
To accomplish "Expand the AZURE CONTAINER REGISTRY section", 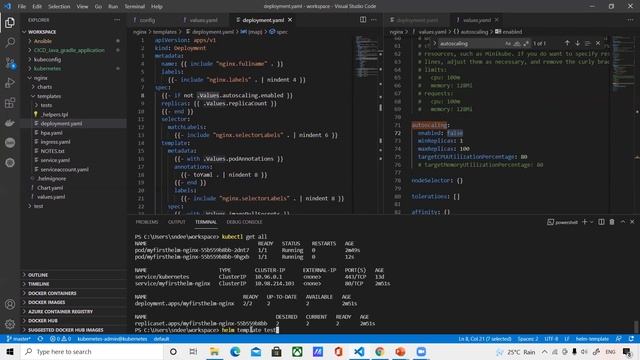I will (x=73, y=311).
